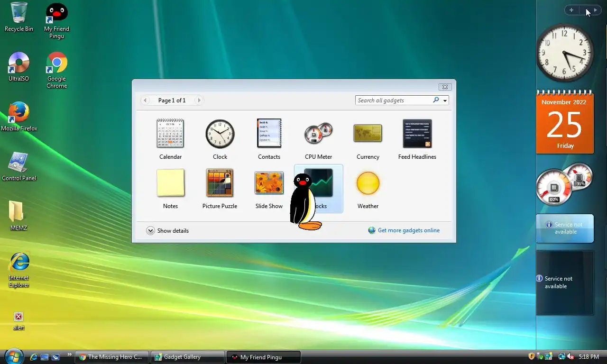The height and width of the screenshot is (364, 607).
Task: Click Switch between windows in Quick Launch
Action: [x=55, y=357]
